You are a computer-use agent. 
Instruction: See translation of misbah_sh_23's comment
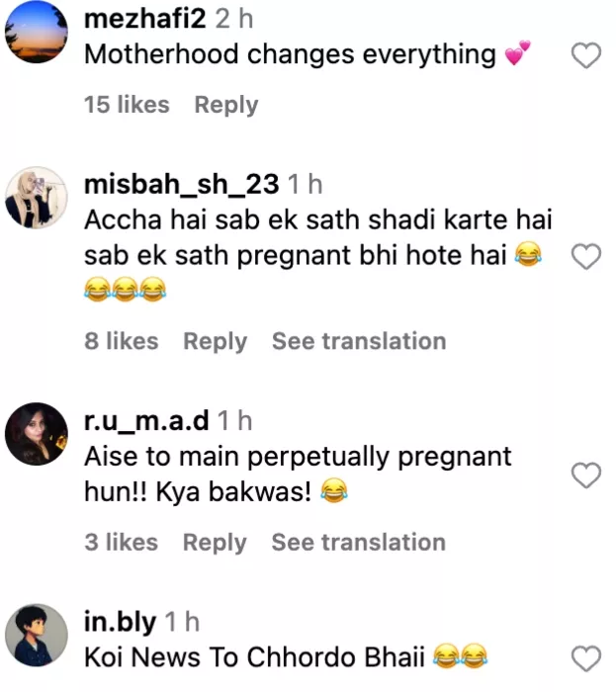tap(359, 341)
